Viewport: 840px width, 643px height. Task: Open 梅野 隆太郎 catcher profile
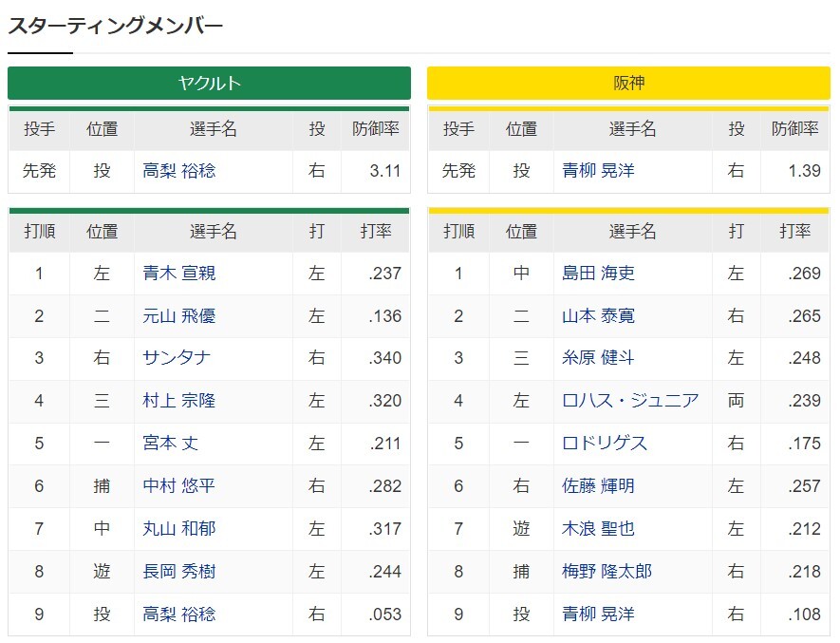pyautogui.click(x=607, y=571)
